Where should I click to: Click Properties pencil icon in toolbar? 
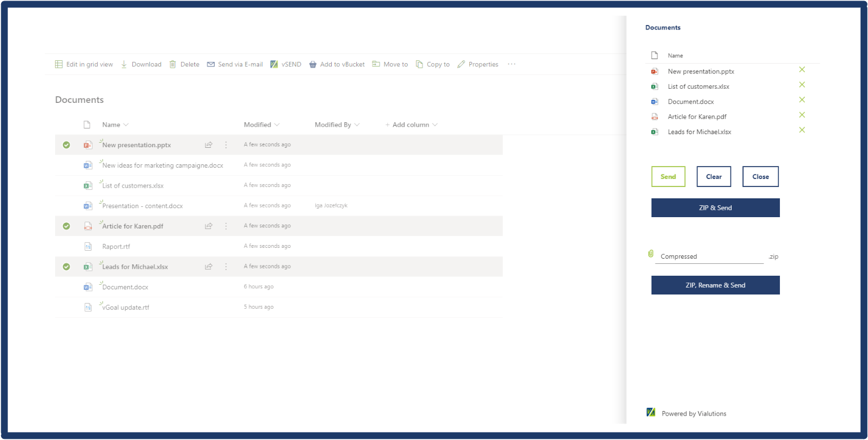[x=461, y=64]
